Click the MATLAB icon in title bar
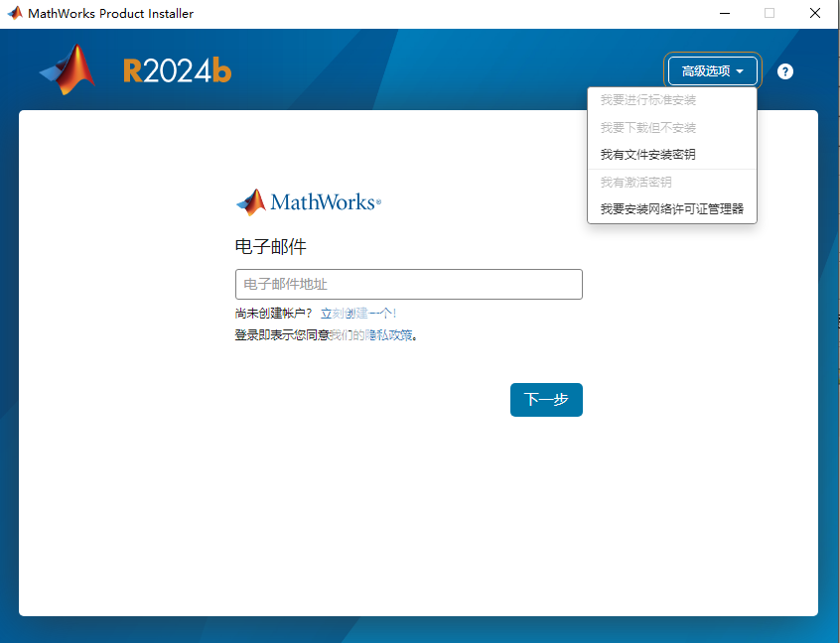 (x=14, y=14)
